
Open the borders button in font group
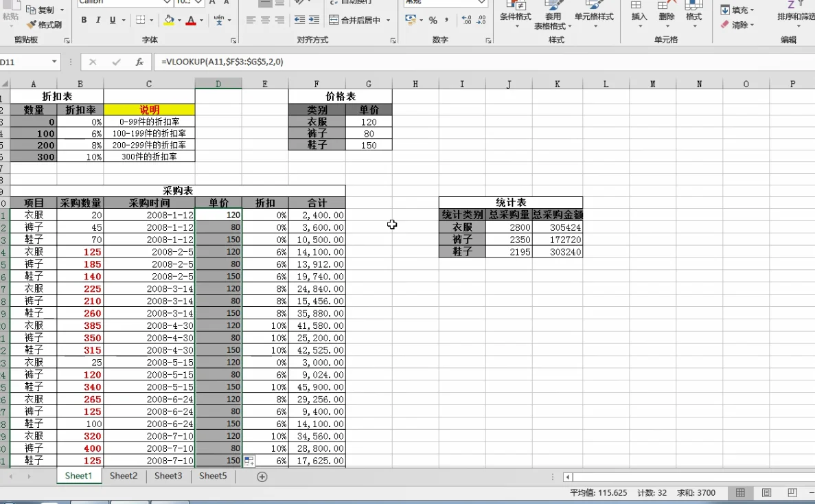pos(140,20)
